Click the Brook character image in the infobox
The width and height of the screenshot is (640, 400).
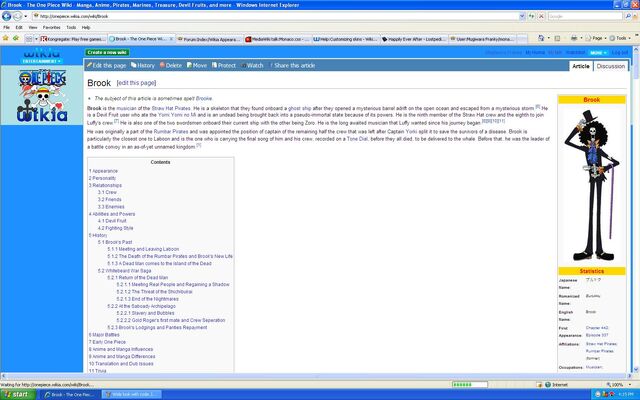pos(591,186)
